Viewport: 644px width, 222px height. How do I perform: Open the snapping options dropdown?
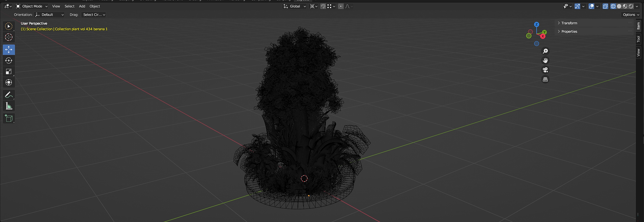point(331,6)
